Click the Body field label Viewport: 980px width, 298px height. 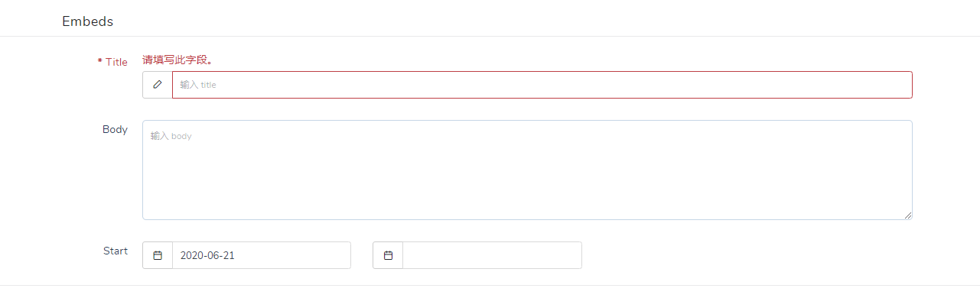click(x=115, y=129)
